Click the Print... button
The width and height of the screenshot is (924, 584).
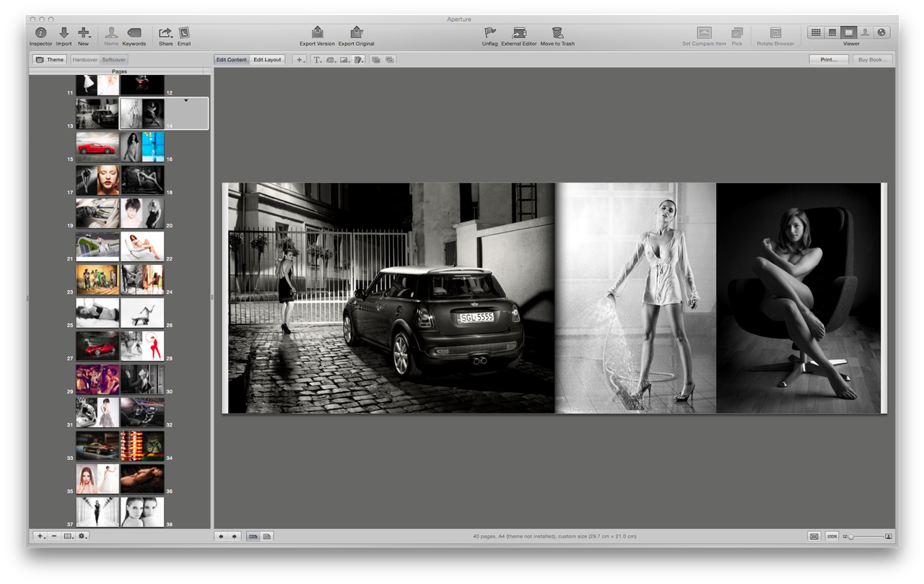pos(829,59)
